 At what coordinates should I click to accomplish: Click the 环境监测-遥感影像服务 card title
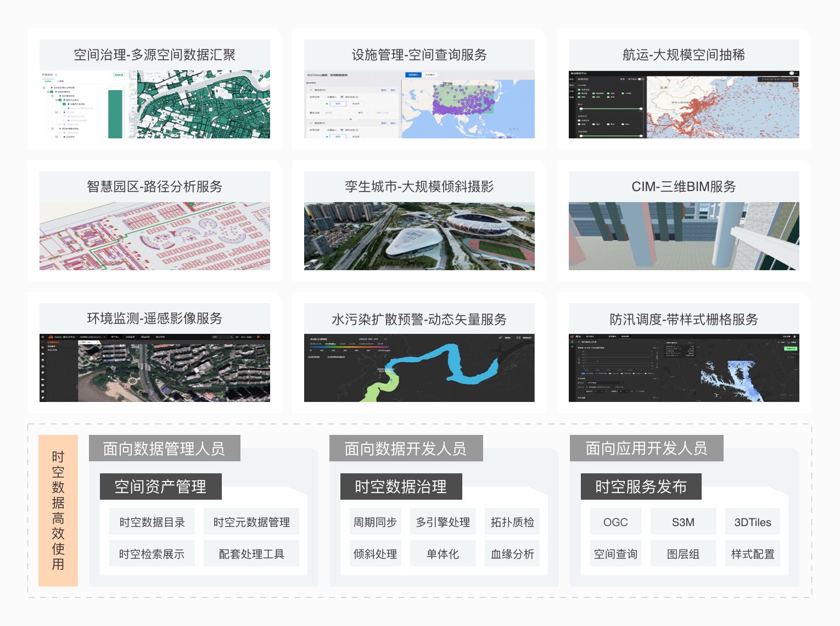154,318
